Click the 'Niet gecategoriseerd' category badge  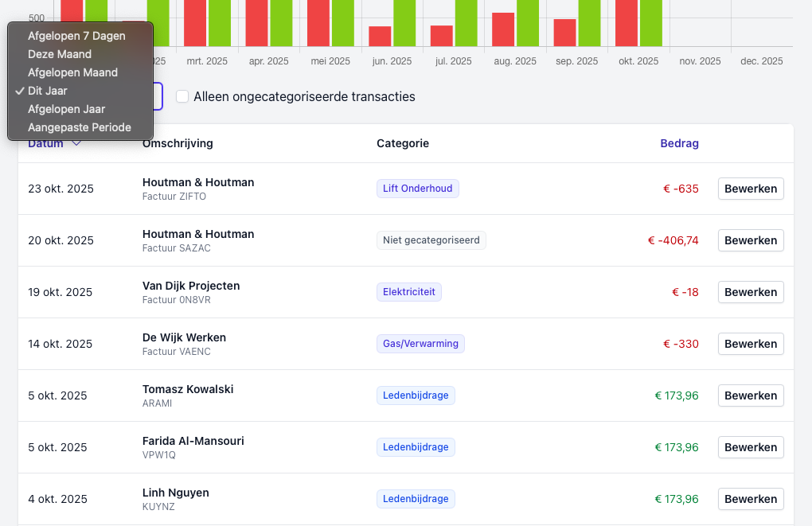point(431,240)
